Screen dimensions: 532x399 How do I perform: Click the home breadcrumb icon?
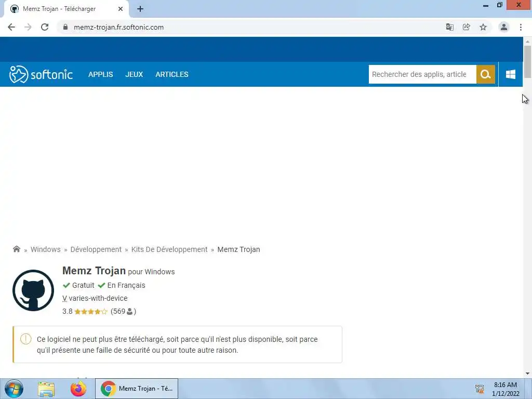coord(16,249)
